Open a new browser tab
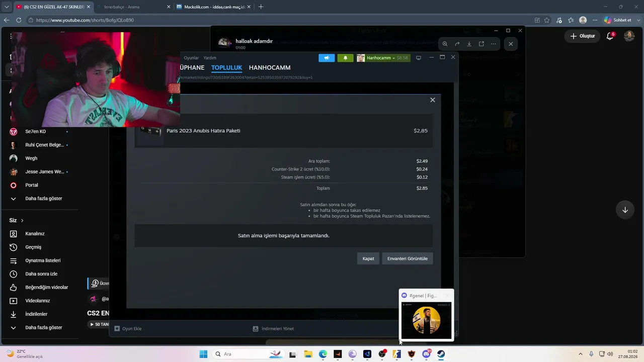644x362 pixels. (261, 7)
